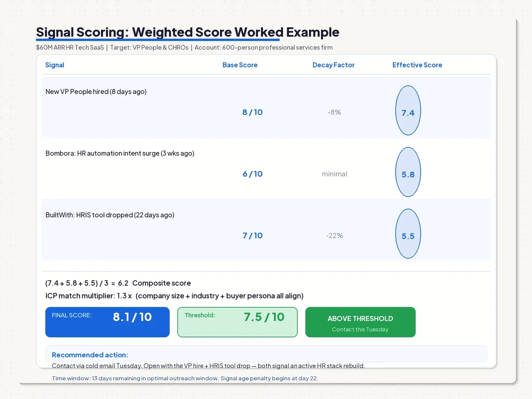This screenshot has width=532, height=399.
Task: Click the 5.5 effective score oval
Action: pyautogui.click(x=408, y=234)
